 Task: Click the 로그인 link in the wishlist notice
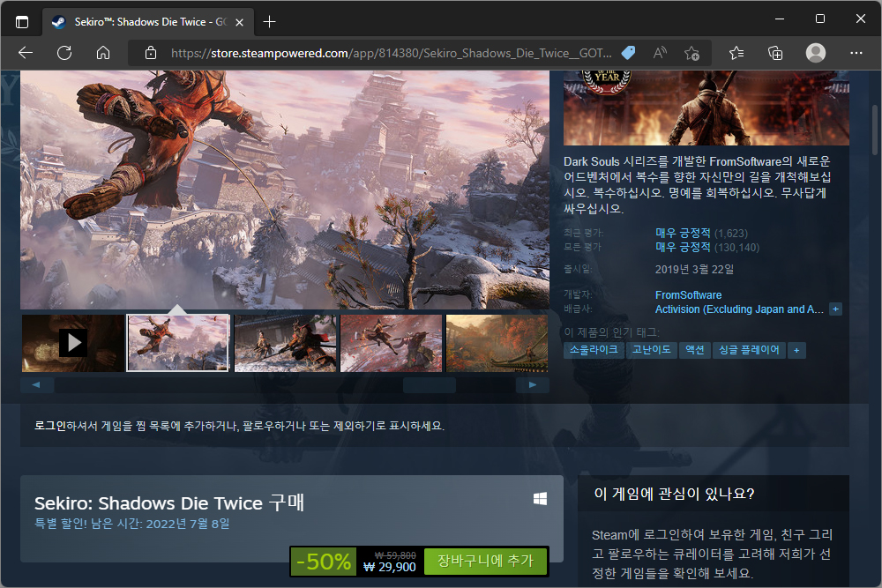[x=50, y=426]
